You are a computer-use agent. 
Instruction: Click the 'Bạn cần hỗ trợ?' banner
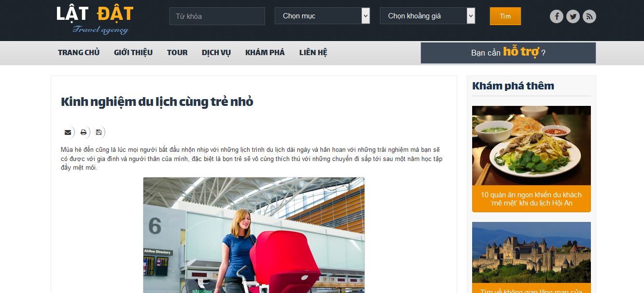508,53
